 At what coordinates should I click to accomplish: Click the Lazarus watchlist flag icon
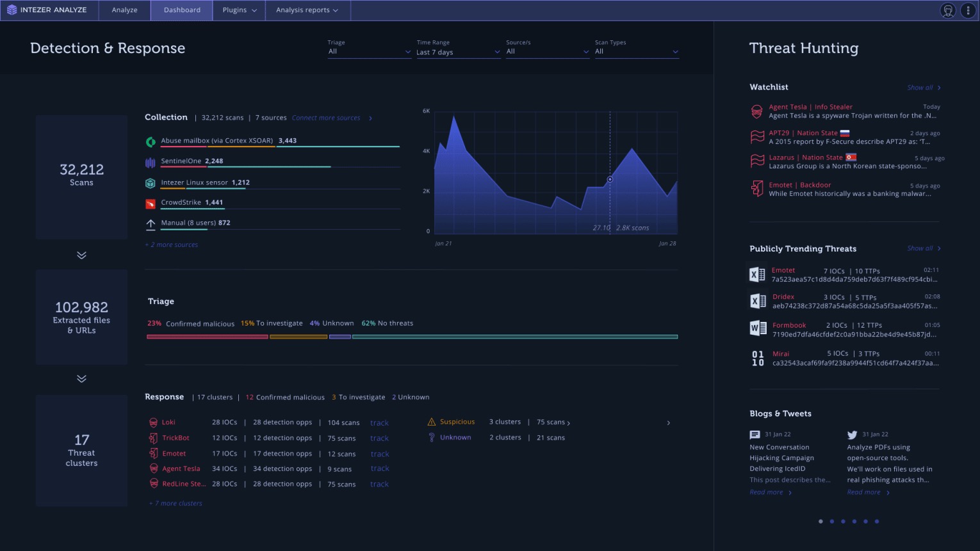(x=757, y=161)
